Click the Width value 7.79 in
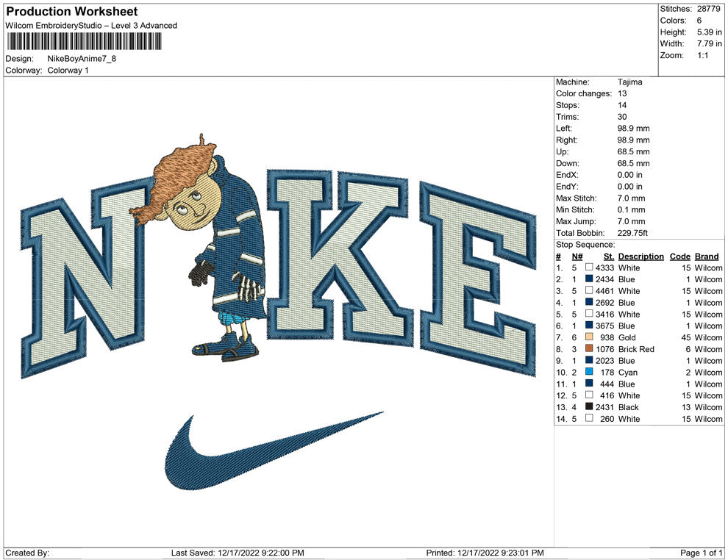728x560 pixels. pos(710,43)
